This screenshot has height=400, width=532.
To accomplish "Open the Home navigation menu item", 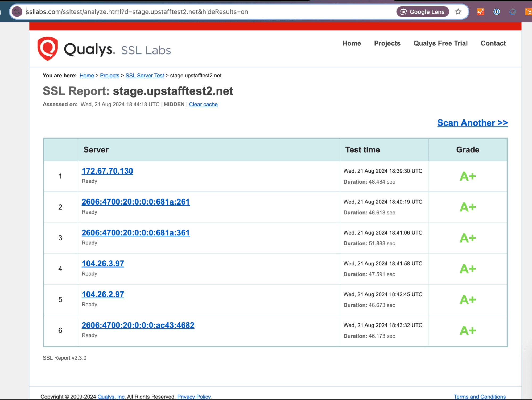I will [352, 43].
